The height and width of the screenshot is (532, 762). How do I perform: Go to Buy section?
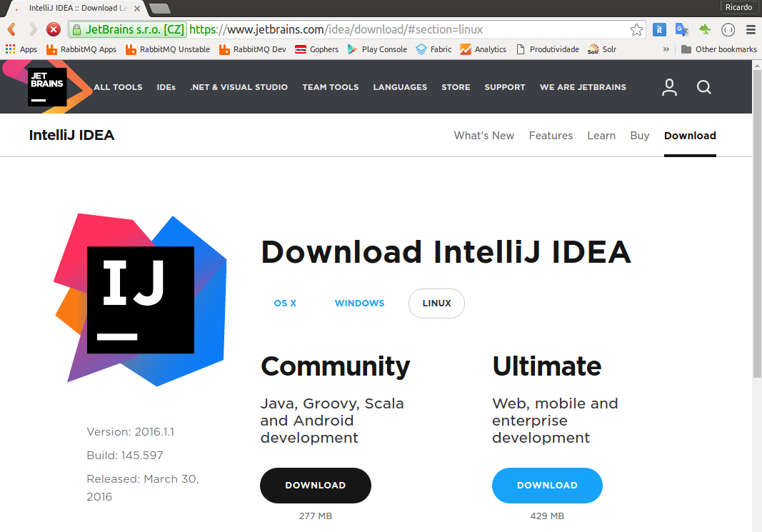pos(640,136)
